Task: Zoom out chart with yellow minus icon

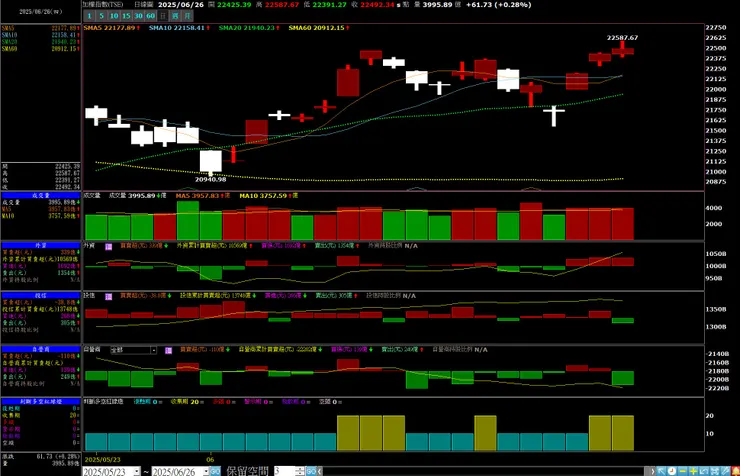Action: point(682,471)
